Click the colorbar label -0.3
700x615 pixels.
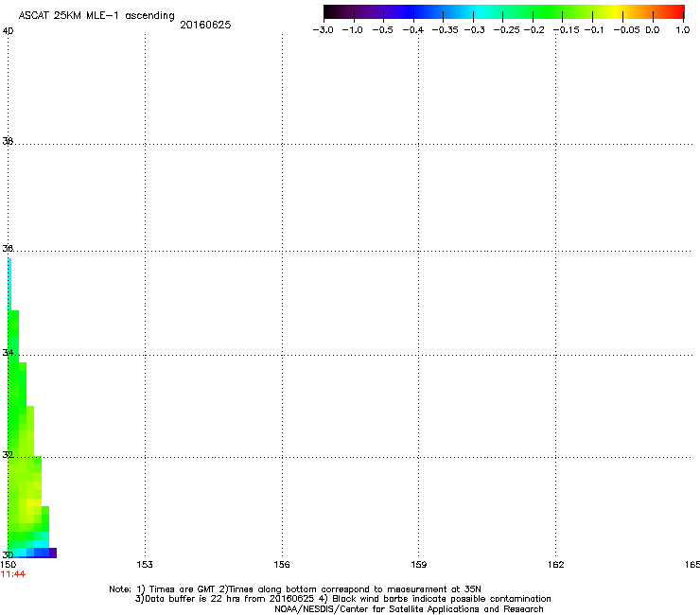474,30
